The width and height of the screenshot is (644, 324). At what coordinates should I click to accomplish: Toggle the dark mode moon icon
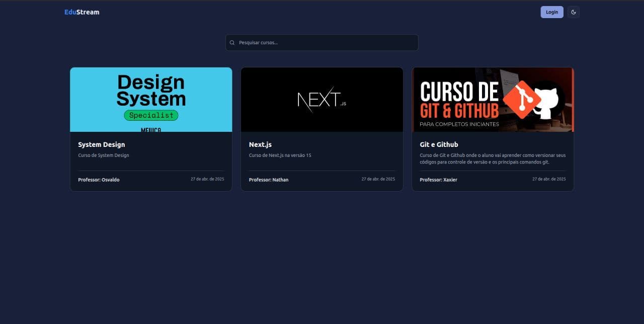[574, 12]
